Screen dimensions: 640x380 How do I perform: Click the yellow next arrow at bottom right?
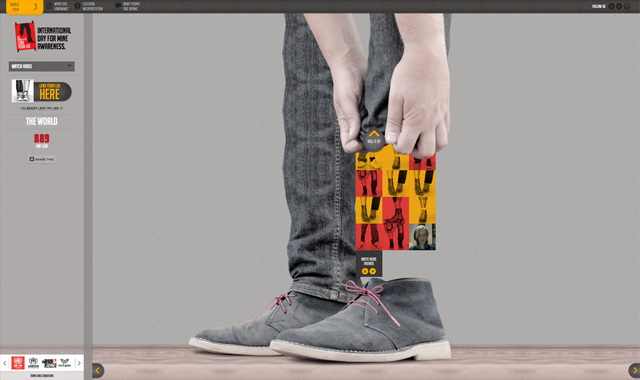[634, 370]
